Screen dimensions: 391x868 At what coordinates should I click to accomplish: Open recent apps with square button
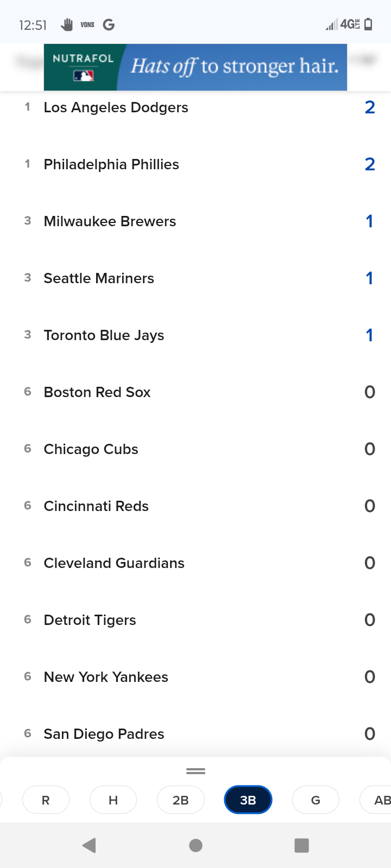pos(301,845)
